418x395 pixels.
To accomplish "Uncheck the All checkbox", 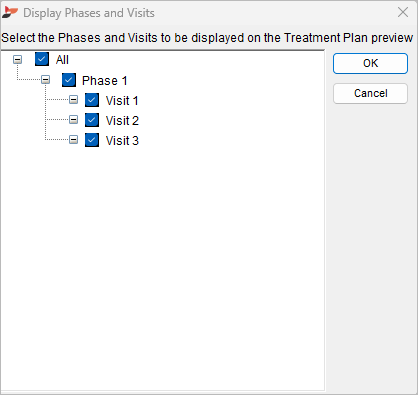I will click(x=42, y=59).
